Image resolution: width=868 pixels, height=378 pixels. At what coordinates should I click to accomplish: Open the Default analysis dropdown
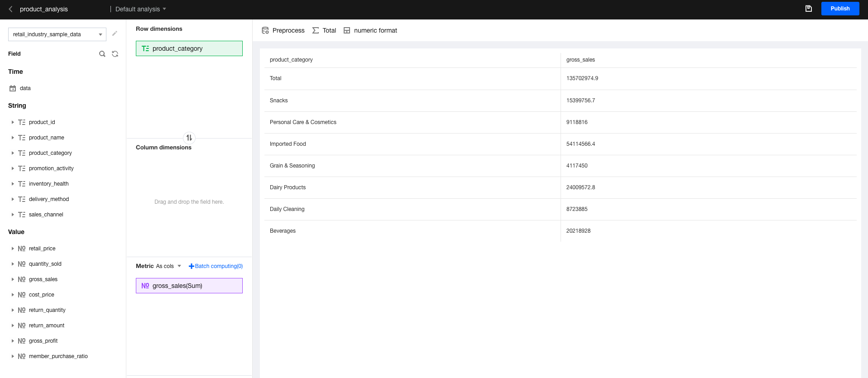(x=140, y=9)
